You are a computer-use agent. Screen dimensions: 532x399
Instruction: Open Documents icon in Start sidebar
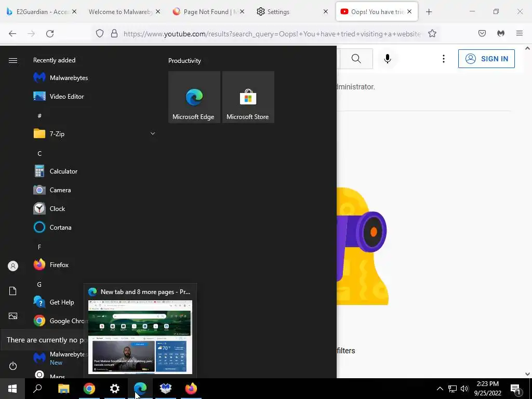coord(13,291)
